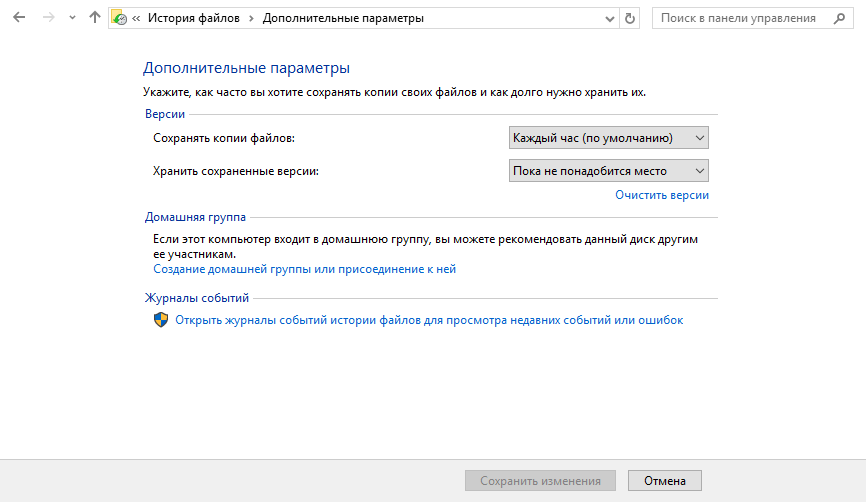Go to "История файлов" in the breadcrumb
Image resolution: width=866 pixels, height=502 pixels.
click(195, 18)
